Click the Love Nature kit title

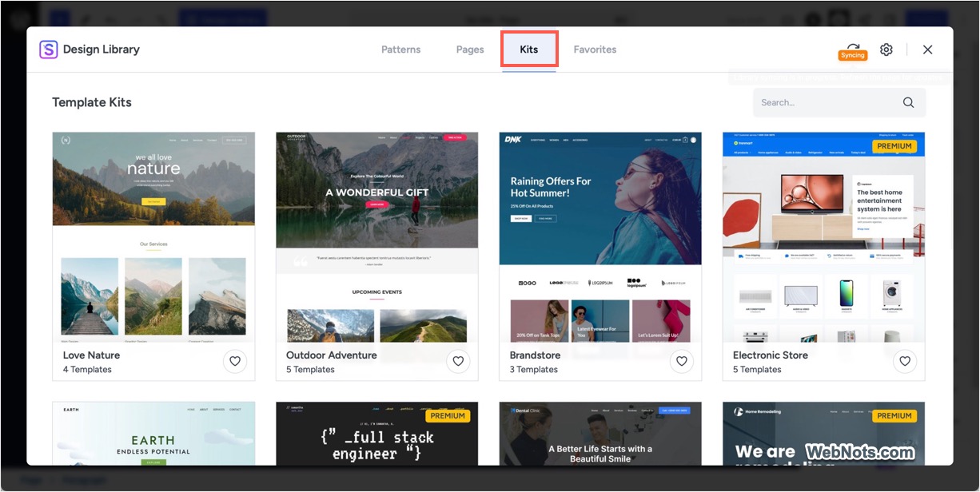point(91,355)
